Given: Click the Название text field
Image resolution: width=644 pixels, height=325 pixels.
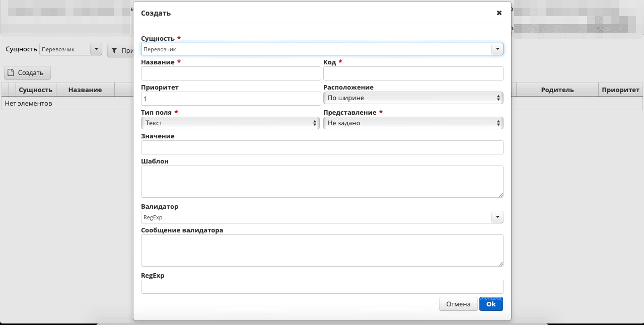Looking at the screenshot, I should click(x=231, y=73).
